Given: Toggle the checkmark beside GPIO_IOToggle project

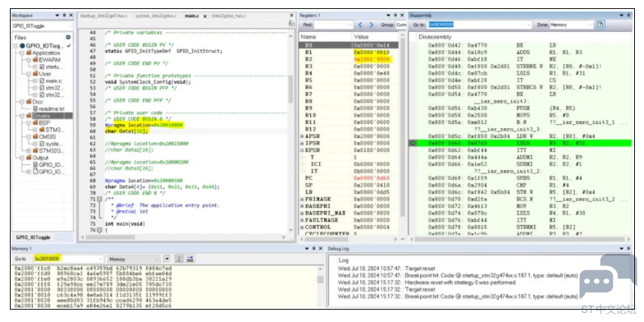Looking at the screenshot, I should pyautogui.click(x=69, y=46).
